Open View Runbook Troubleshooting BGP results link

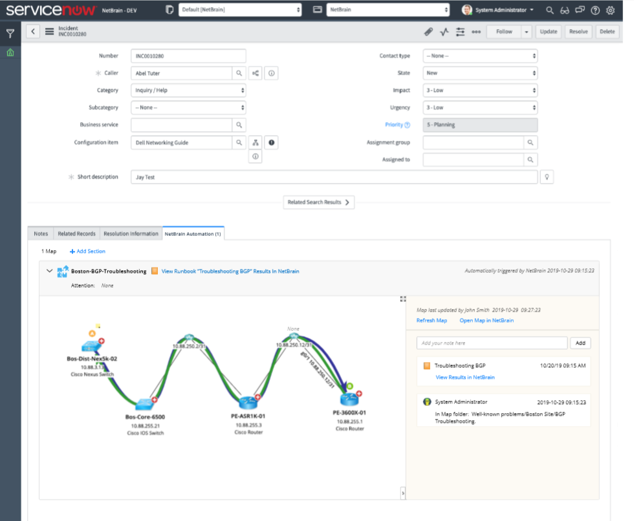[230, 271]
